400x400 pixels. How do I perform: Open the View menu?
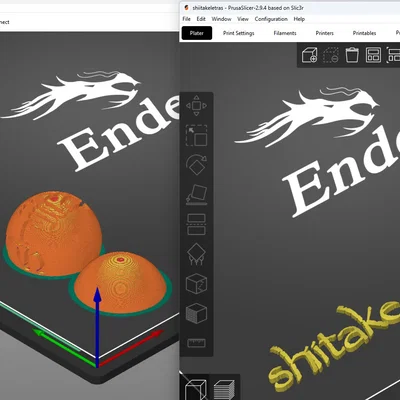click(243, 19)
